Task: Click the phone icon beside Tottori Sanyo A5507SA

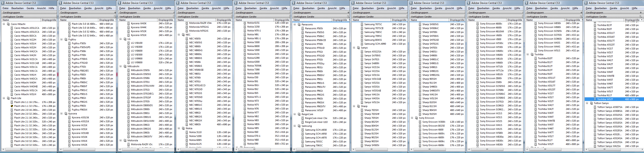Action: (595, 107)
